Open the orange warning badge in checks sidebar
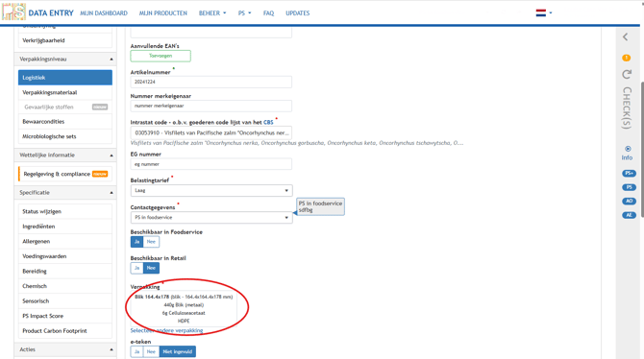The image size is (644, 359). [626, 58]
